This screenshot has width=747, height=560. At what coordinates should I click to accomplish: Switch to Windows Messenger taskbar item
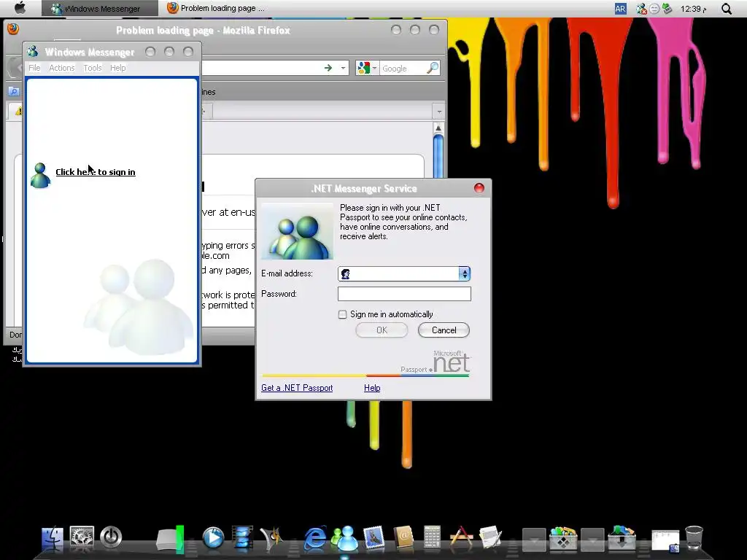coord(99,8)
